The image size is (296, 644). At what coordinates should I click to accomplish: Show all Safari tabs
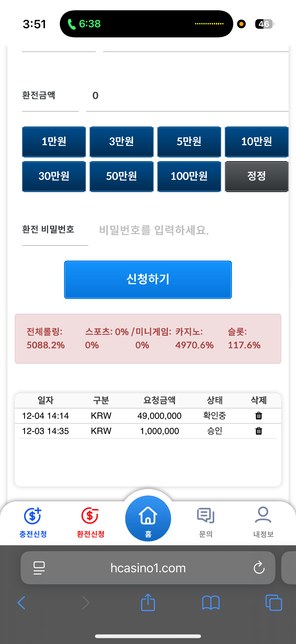tap(273, 602)
